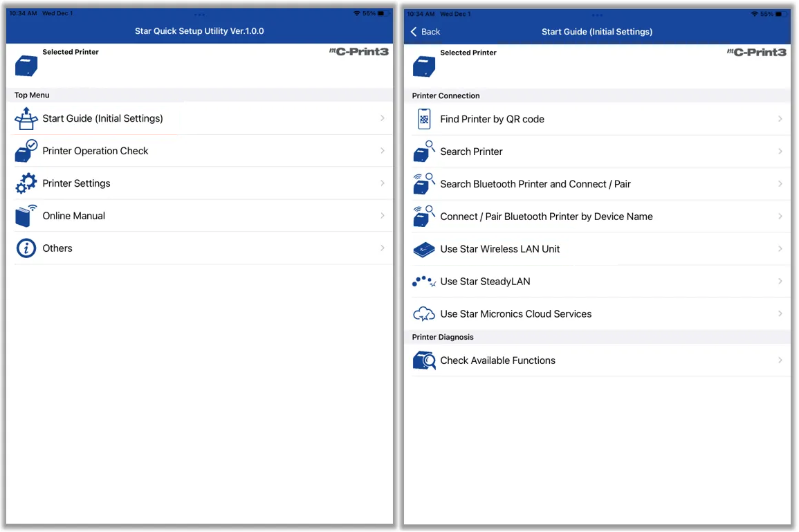The image size is (799, 532).
Task: Select Use Star Wireless LAN Unit
Action: pyautogui.click(x=597, y=249)
